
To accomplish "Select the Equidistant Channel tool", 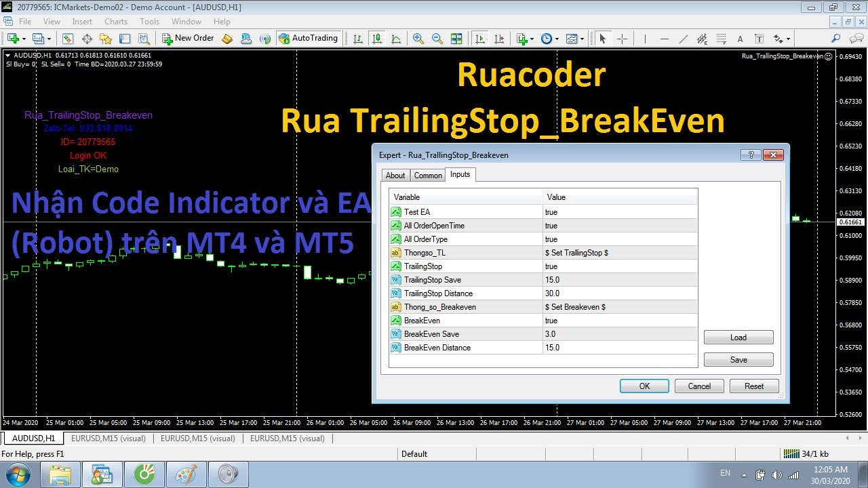I will [x=702, y=39].
